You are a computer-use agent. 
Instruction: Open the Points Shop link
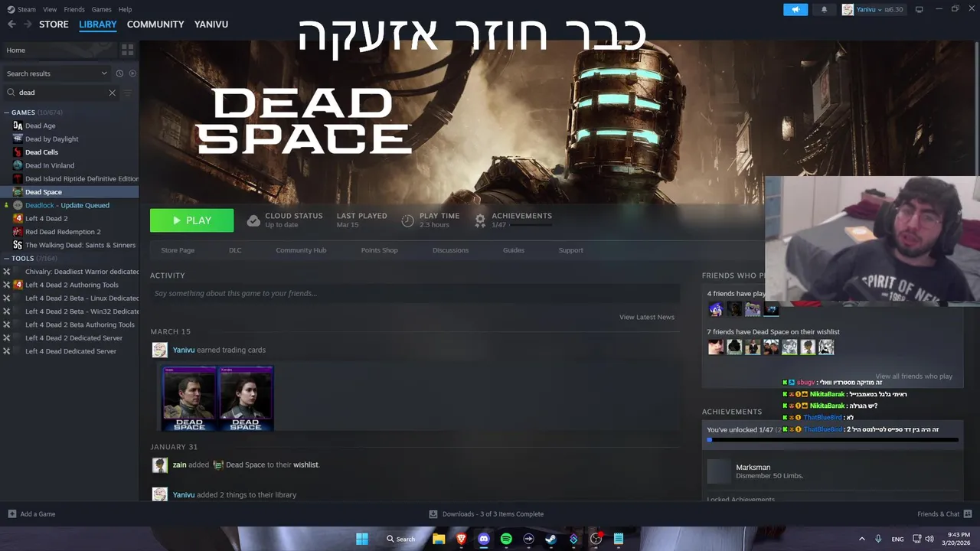[379, 250]
